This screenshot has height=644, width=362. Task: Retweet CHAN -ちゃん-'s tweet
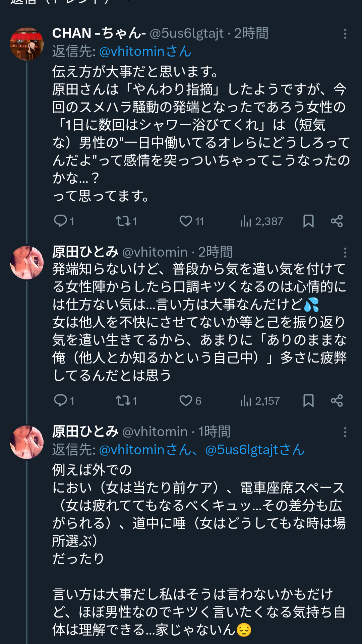pos(123,221)
